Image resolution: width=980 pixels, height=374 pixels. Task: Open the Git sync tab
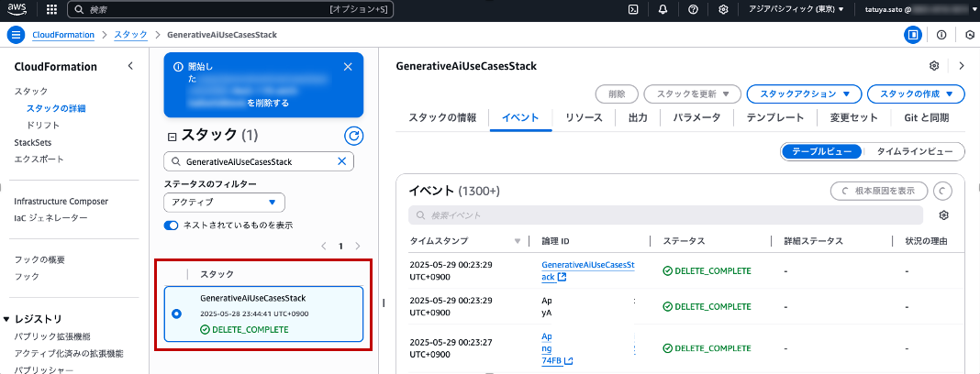(x=926, y=118)
